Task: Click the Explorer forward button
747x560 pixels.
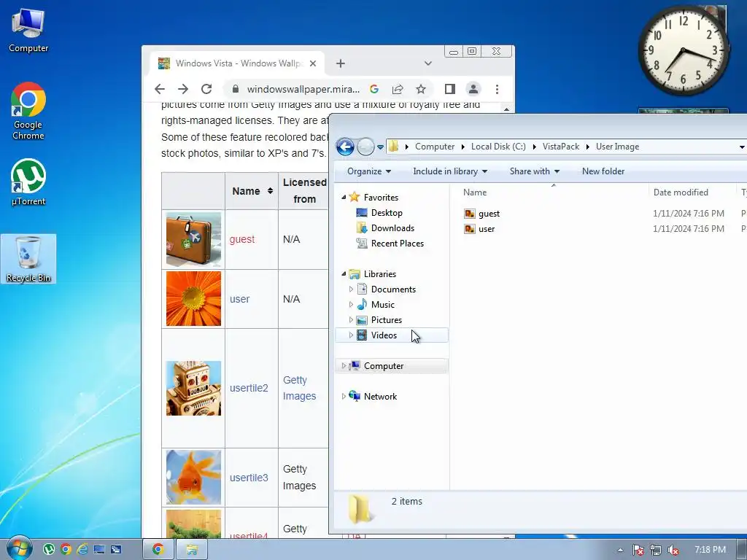Action: 365,147
